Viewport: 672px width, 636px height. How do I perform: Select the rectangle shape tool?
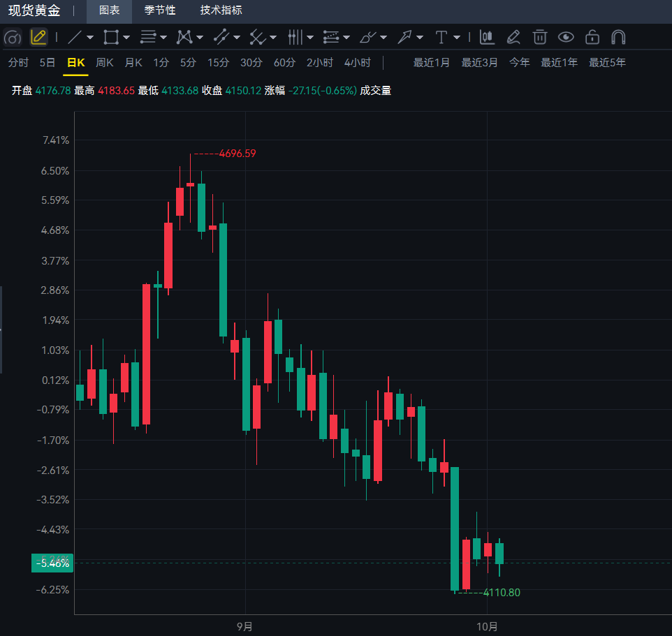click(111, 37)
